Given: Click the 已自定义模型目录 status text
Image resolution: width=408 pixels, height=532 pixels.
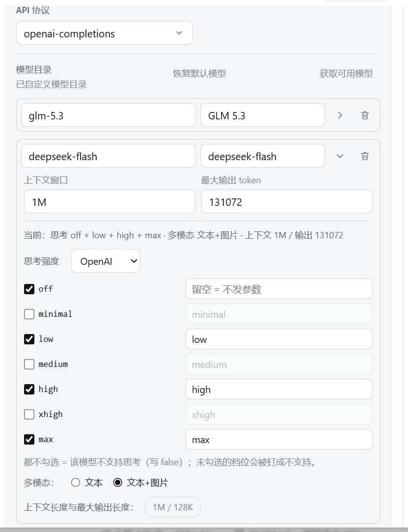Looking at the screenshot, I should pyautogui.click(x=52, y=84).
